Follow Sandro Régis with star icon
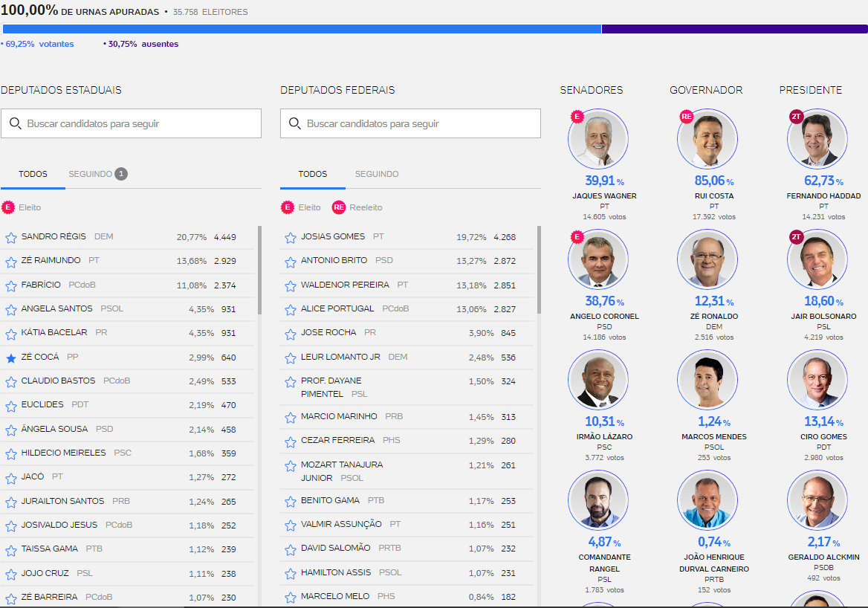This screenshot has width=868, height=608. pyautogui.click(x=11, y=238)
